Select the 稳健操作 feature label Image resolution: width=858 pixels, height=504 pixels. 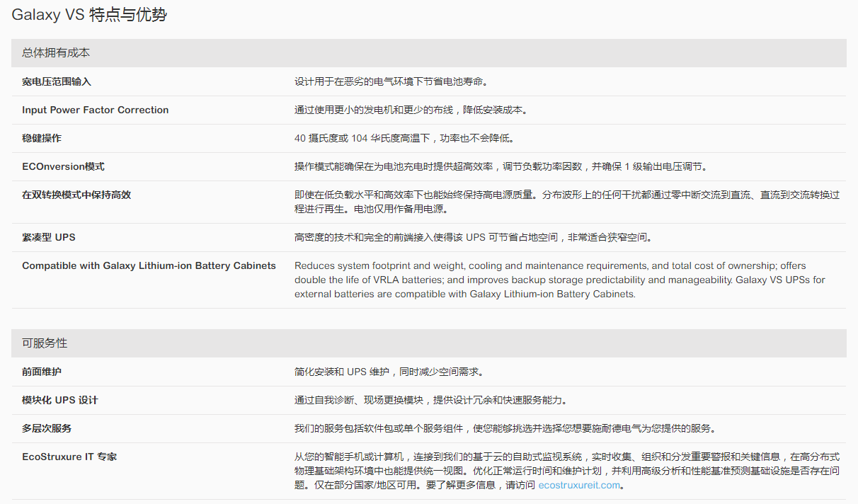pos(42,139)
